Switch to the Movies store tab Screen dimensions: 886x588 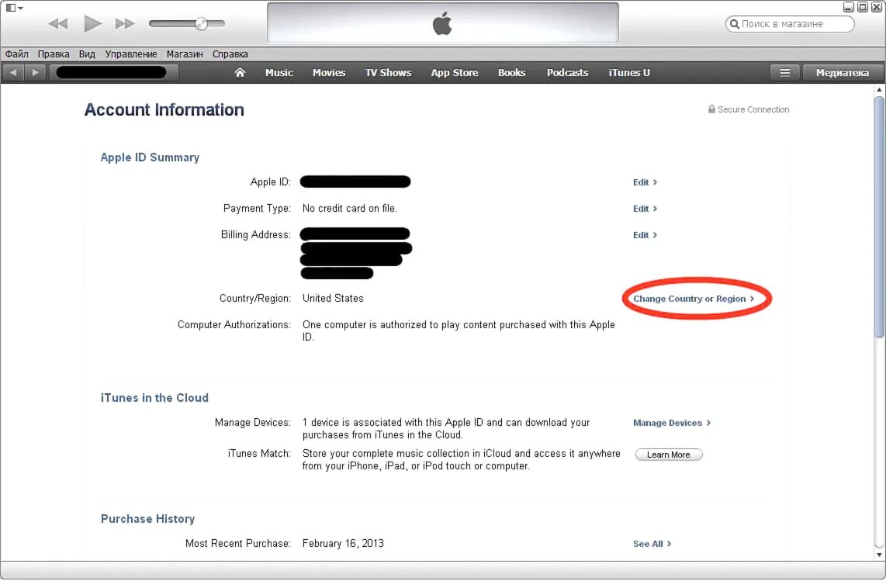pyautogui.click(x=329, y=73)
